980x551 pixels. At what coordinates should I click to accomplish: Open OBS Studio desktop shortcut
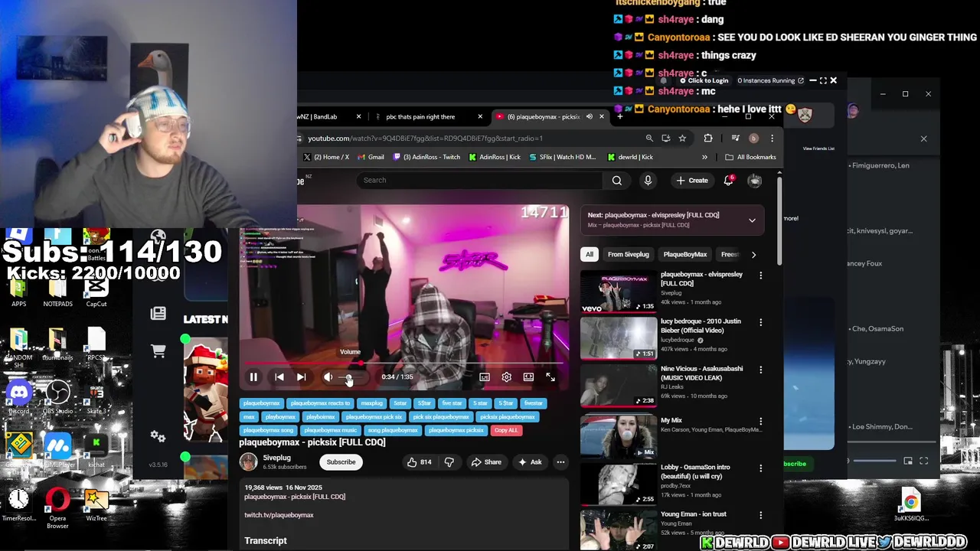click(57, 398)
